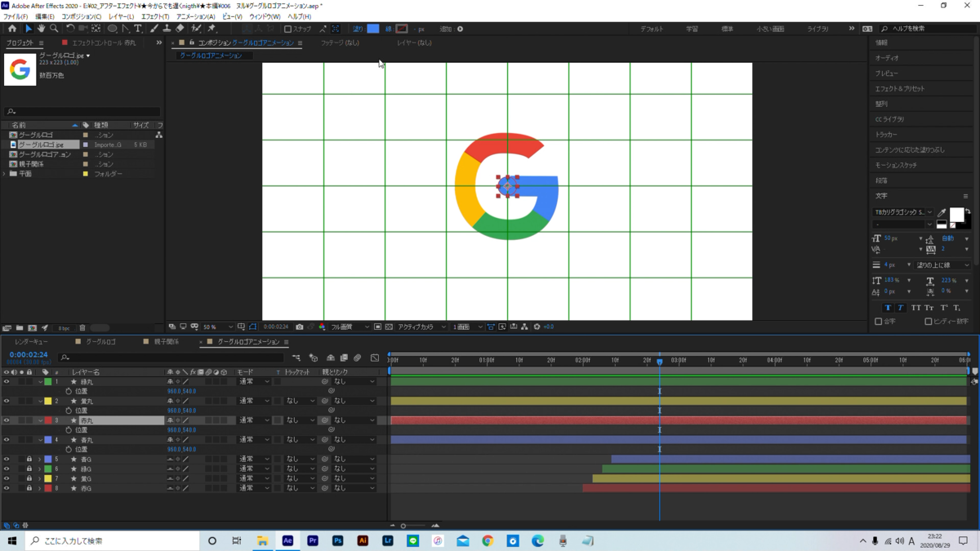Toggle the shy layers hide icon
Viewport: 980px width, 551px height.
pos(331,358)
